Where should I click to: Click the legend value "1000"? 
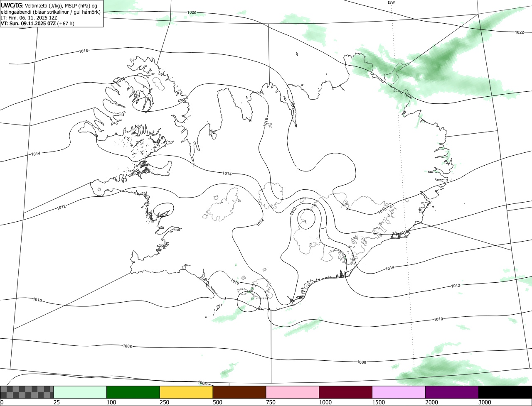coord(325,402)
